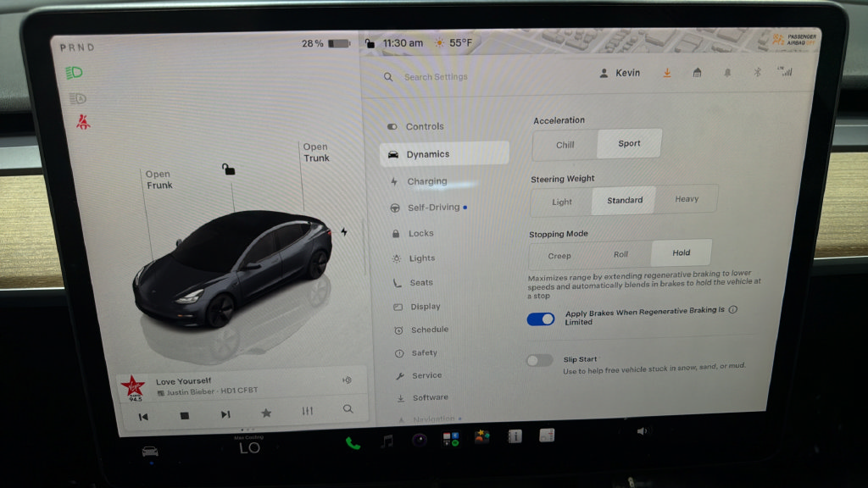Tap the passenger airbag status indicator
The image size is (868, 488).
pos(794,39)
